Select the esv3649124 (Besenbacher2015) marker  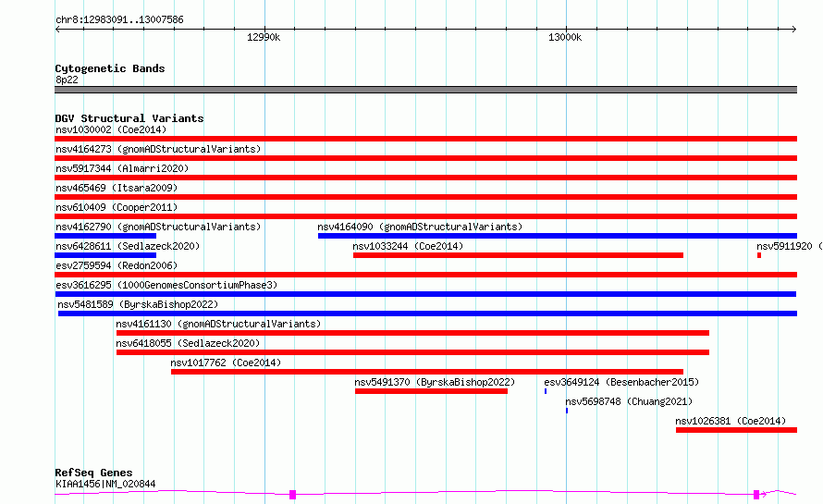(546, 391)
